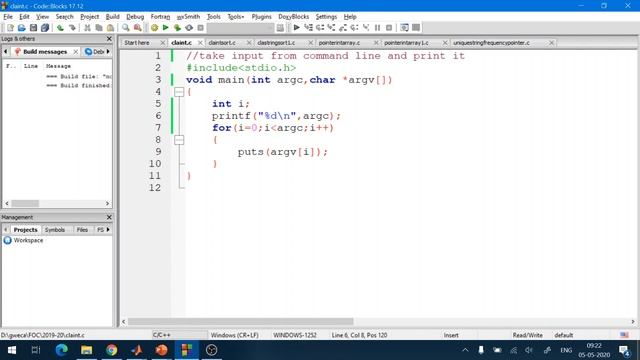Collapse the main function fold at line 4

point(179,92)
